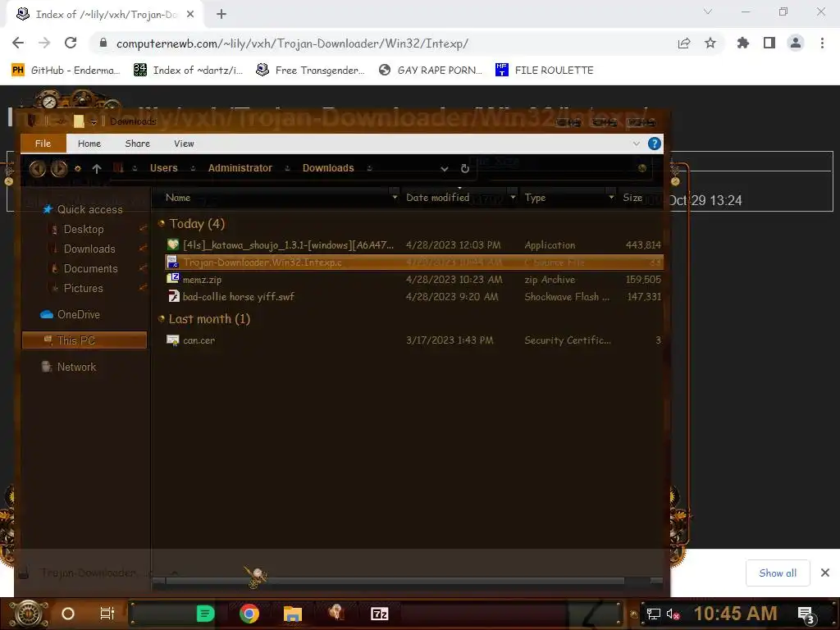This screenshot has height=630, width=840.
Task: Open Cortana circle on taskbar
Action: tap(68, 614)
